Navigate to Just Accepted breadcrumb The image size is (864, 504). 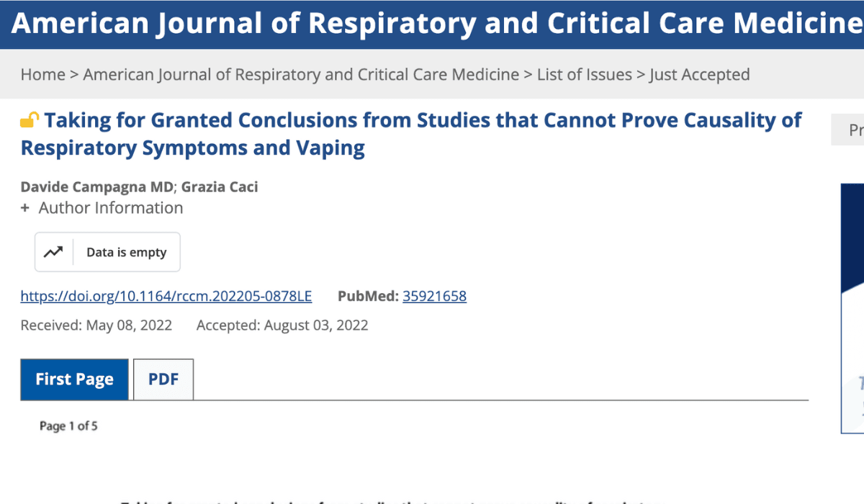[699, 74]
